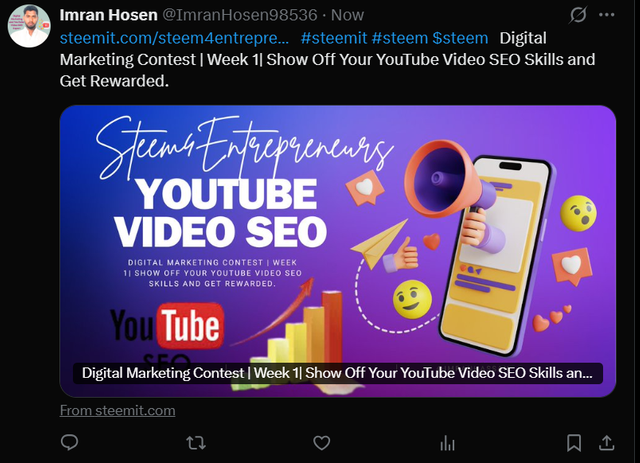Click the reply speech bubble icon
640x463 pixels.
69,443
